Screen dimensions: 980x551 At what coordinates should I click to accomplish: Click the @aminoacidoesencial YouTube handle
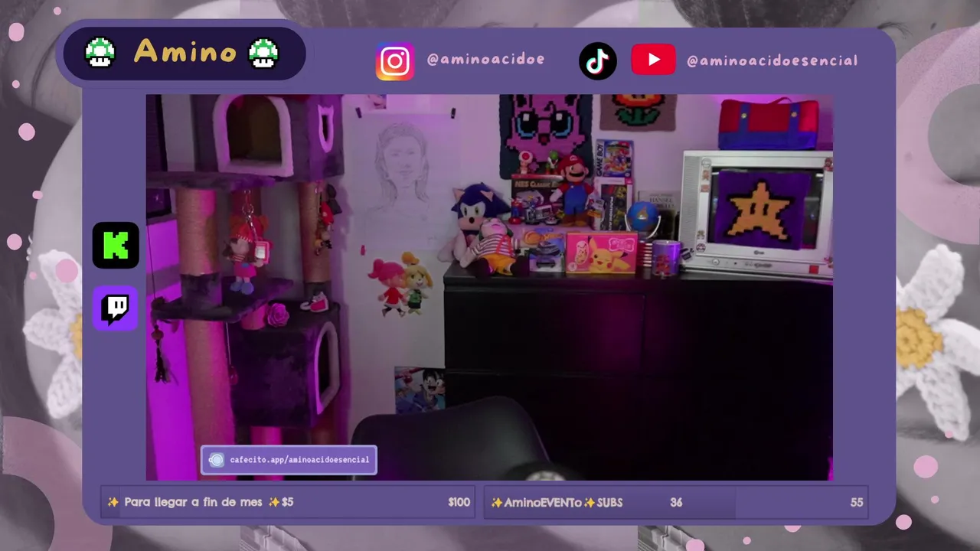coord(772,60)
